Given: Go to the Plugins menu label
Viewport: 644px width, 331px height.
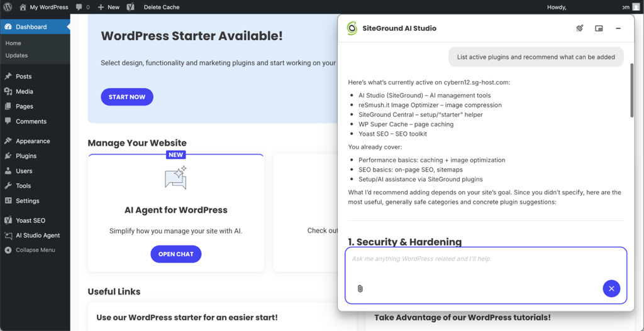Looking at the screenshot, I should click(26, 156).
